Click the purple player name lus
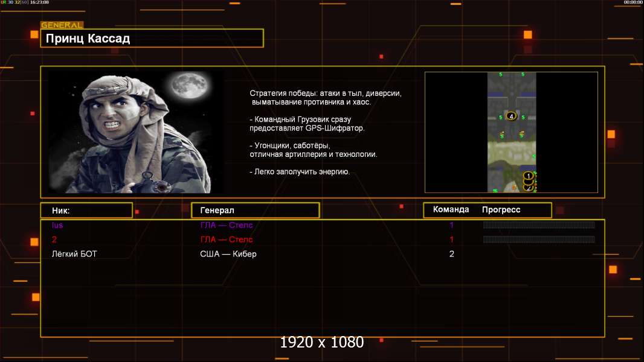Viewport: 644px width, 362px height. (57, 225)
